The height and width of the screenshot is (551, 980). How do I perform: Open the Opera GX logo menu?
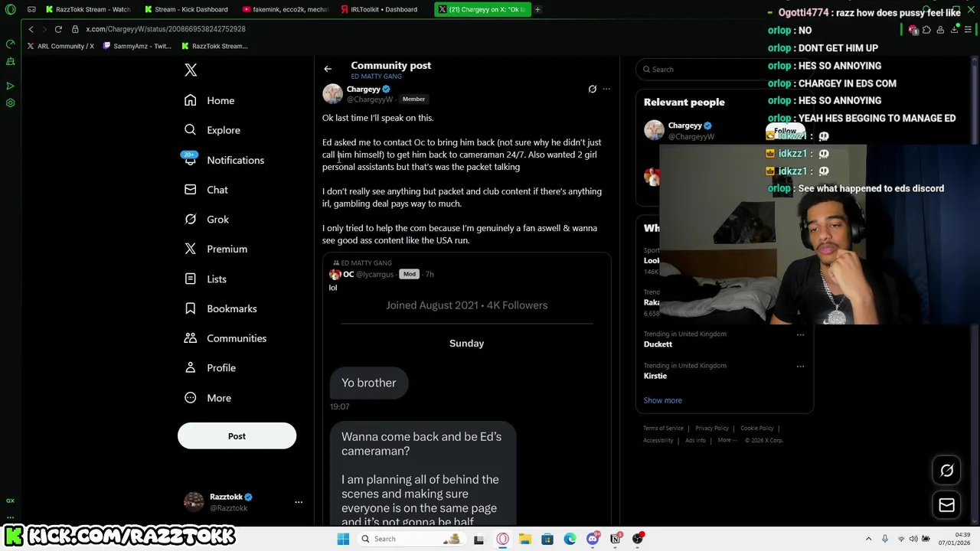point(10,9)
